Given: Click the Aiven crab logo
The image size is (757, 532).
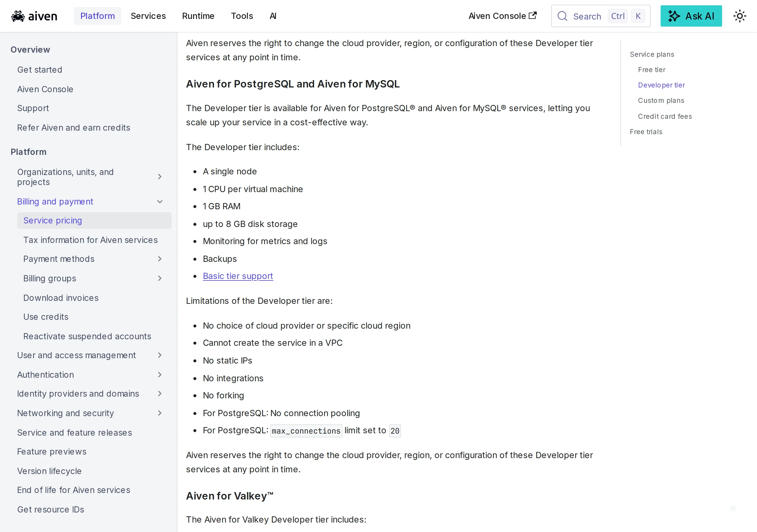Looking at the screenshot, I should (x=18, y=16).
